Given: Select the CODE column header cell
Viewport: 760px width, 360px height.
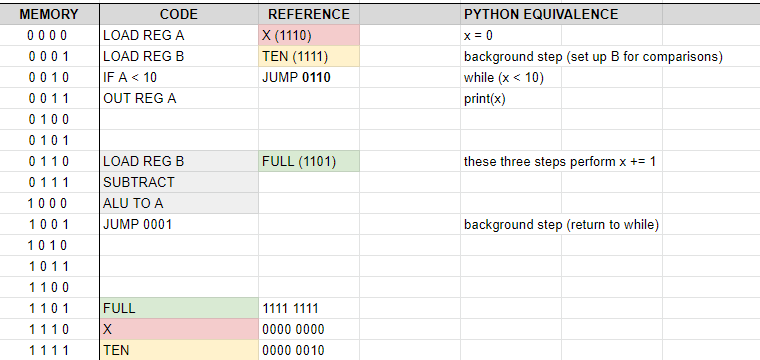Looking at the screenshot, I should (179, 15).
